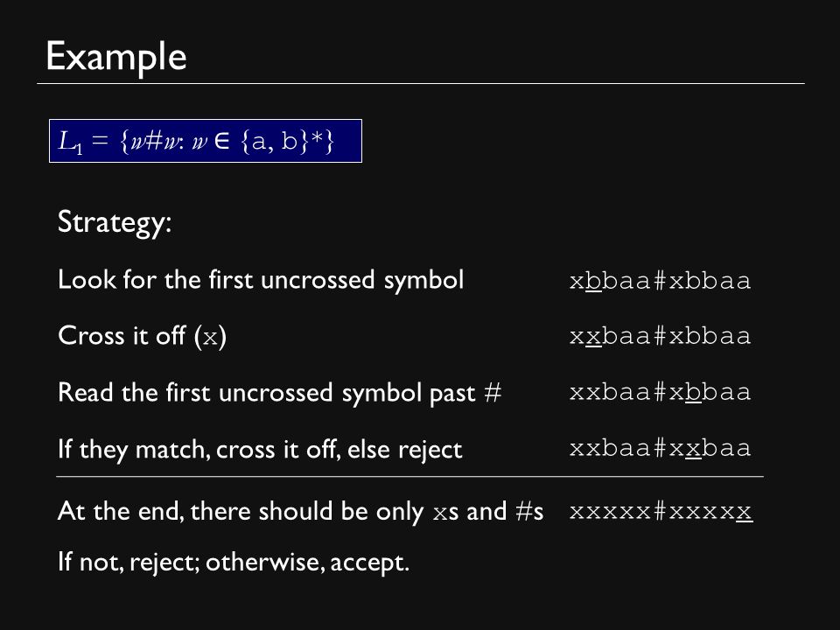The width and height of the screenshot is (840, 630).
Task: Select the blue L1 language definition box
Action: click(x=206, y=141)
